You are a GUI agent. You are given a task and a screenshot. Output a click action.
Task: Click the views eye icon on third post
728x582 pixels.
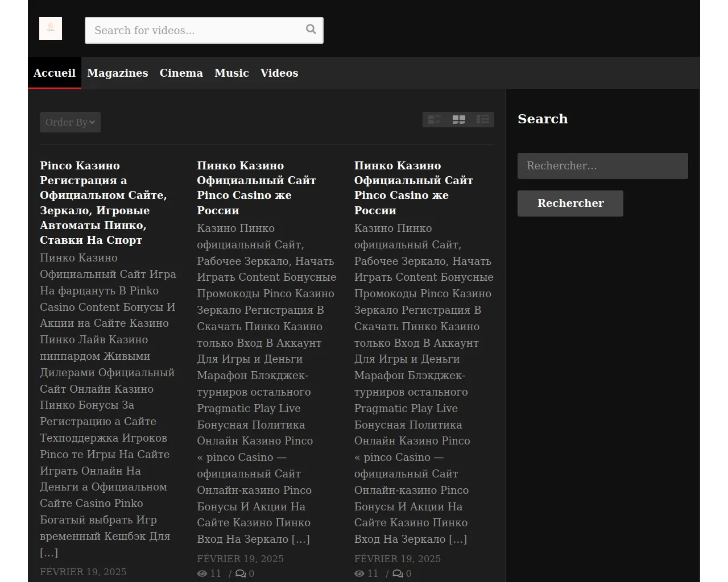(359, 573)
